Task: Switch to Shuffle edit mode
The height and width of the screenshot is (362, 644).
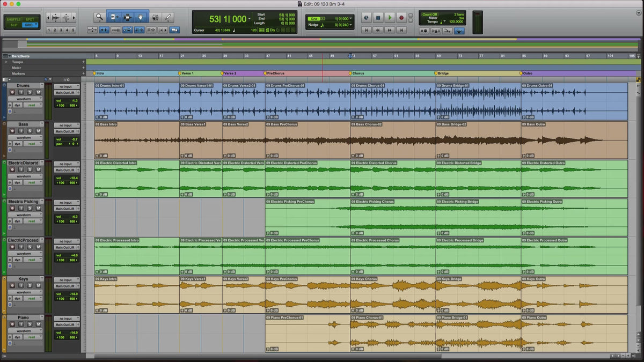Action: 13,19
